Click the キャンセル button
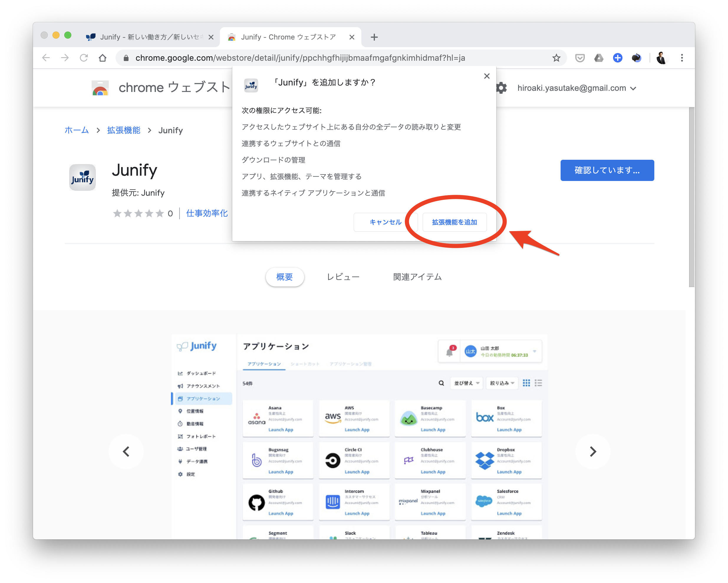728x583 pixels. coord(385,222)
